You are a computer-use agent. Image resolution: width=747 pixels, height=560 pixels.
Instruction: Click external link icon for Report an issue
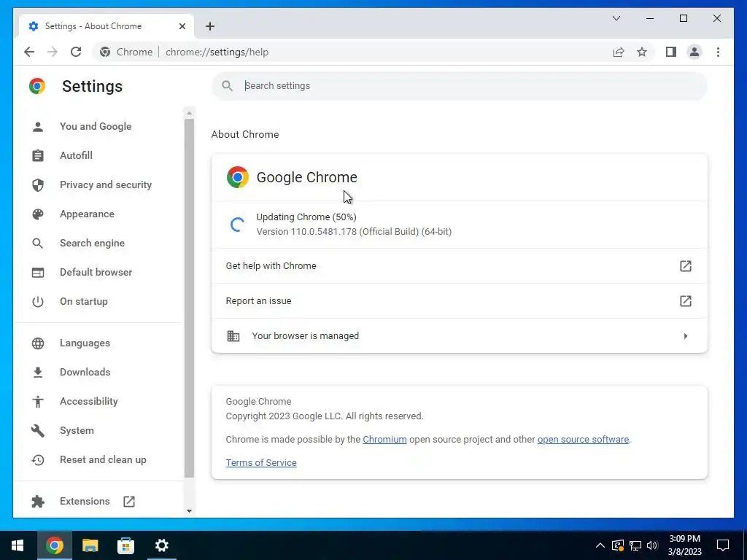(x=685, y=301)
